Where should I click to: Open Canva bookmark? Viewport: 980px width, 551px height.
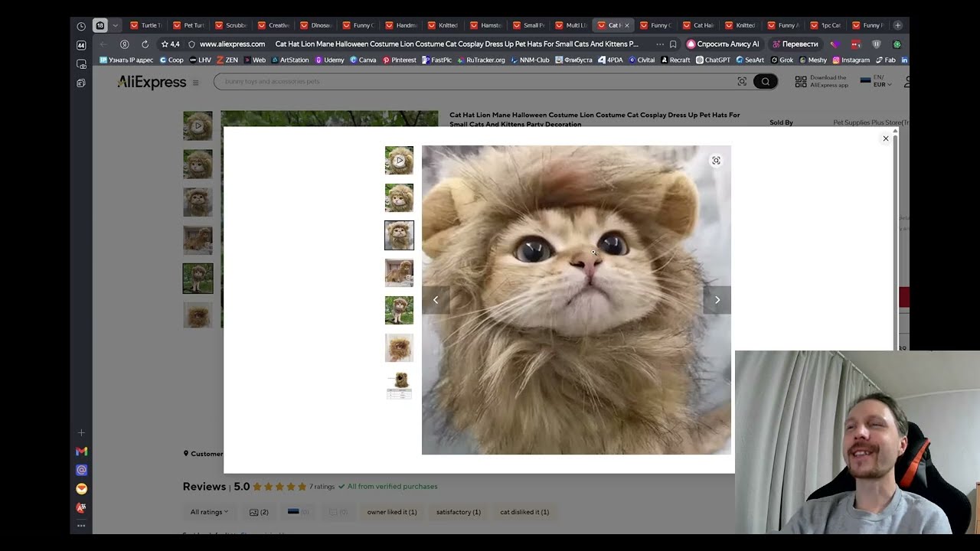[363, 60]
